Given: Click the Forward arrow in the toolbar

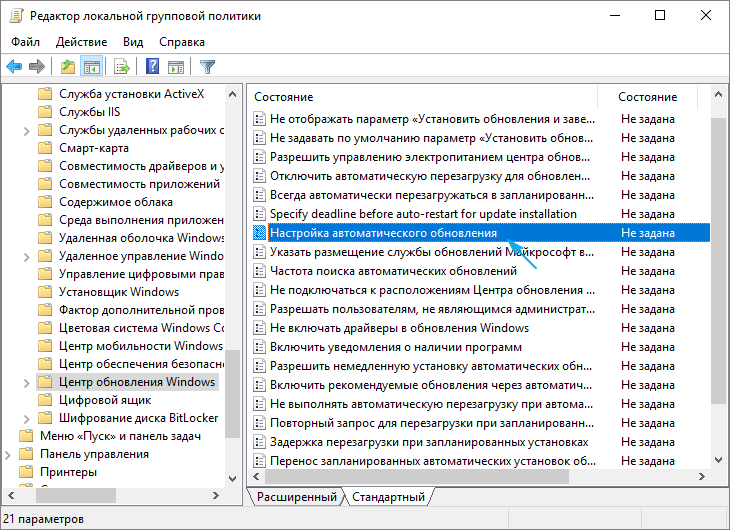Looking at the screenshot, I should (x=37, y=67).
